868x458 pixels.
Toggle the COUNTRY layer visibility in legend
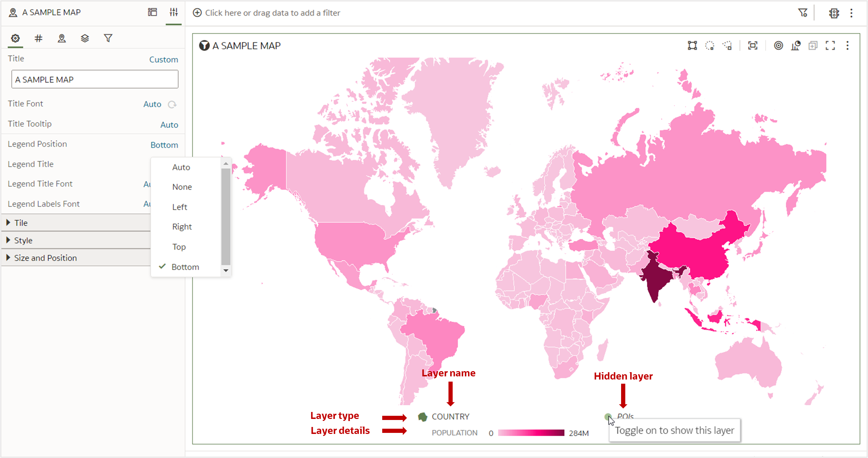[x=423, y=417]
